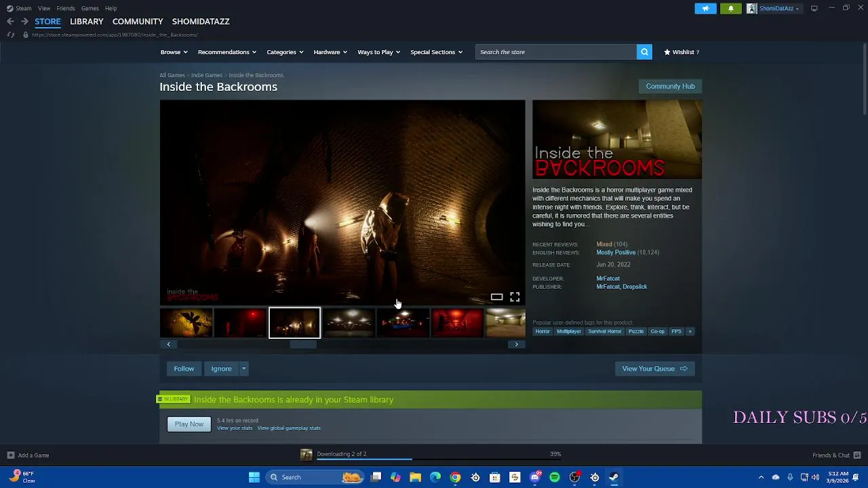Image resolution: width=868 pixels, height=488 pixels.
Task: Select the red-lit room screenshot thumbnail
Action: click(457, 323)
